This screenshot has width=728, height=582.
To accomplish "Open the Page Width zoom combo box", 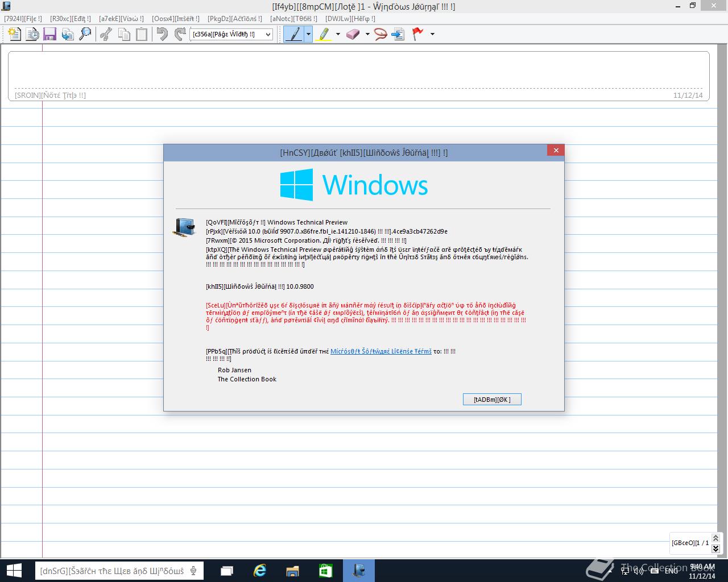I will pyautogui.click(x=231, y=34).
